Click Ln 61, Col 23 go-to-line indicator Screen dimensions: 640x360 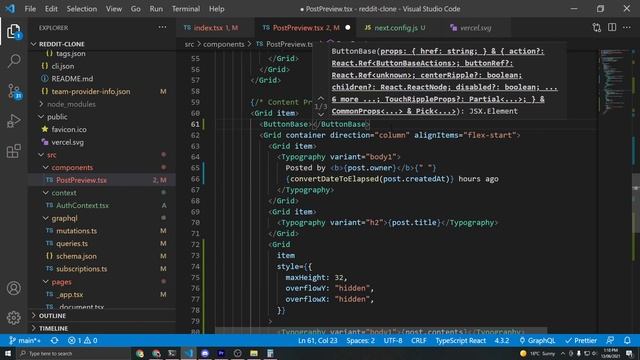tap(318, 340)
